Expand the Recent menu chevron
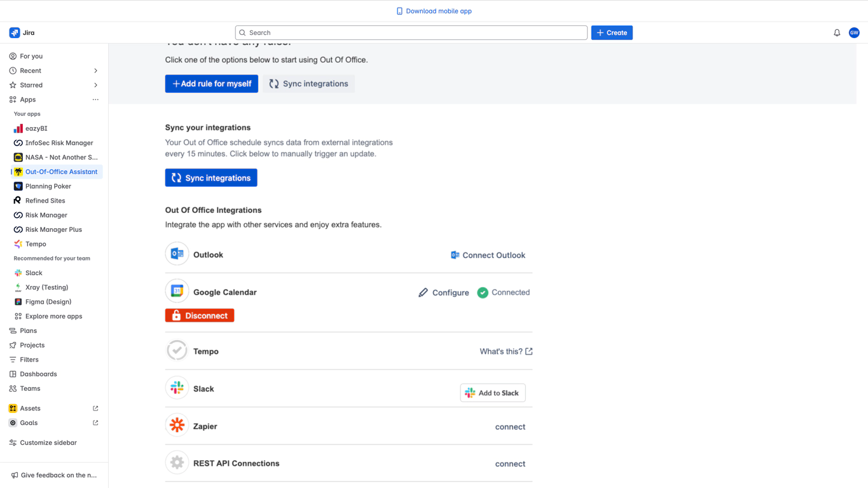The image size is (868, 488). click(95, 71)
